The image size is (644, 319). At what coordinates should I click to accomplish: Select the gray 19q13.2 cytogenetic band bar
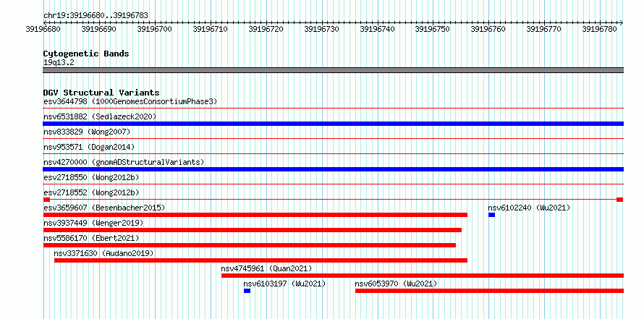[x=334, y=70]
